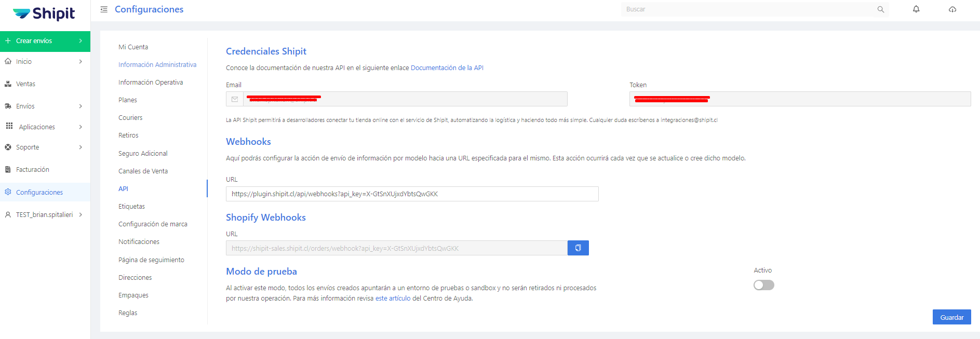Open Seguro Adicional settings
980x339 pixels.
pos(143,153)
